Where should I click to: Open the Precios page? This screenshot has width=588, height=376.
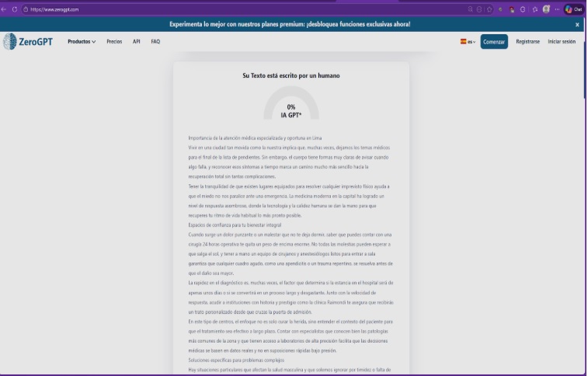click(x=114, y=41)
